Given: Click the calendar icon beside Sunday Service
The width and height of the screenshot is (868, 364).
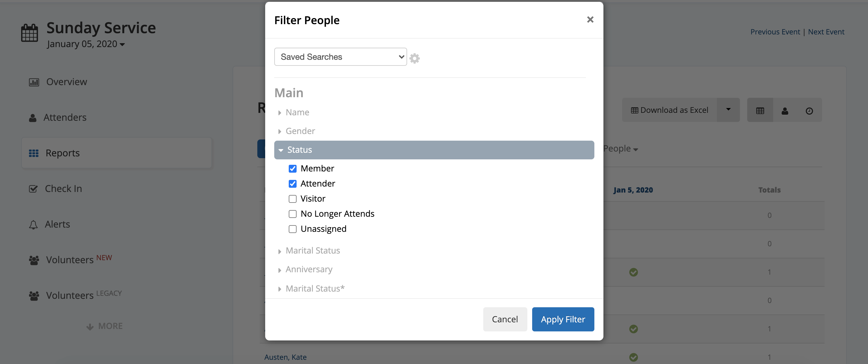Looking at the screenshot, I should (30, 33).
